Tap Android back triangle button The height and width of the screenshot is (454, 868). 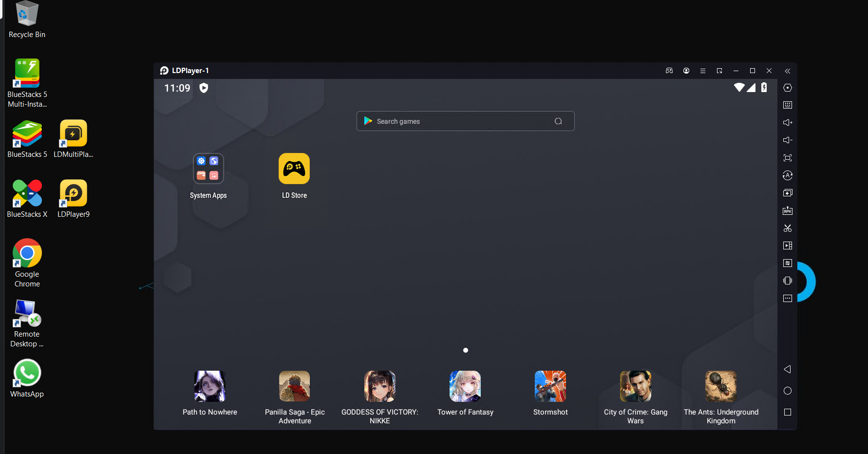click(787, 369)
